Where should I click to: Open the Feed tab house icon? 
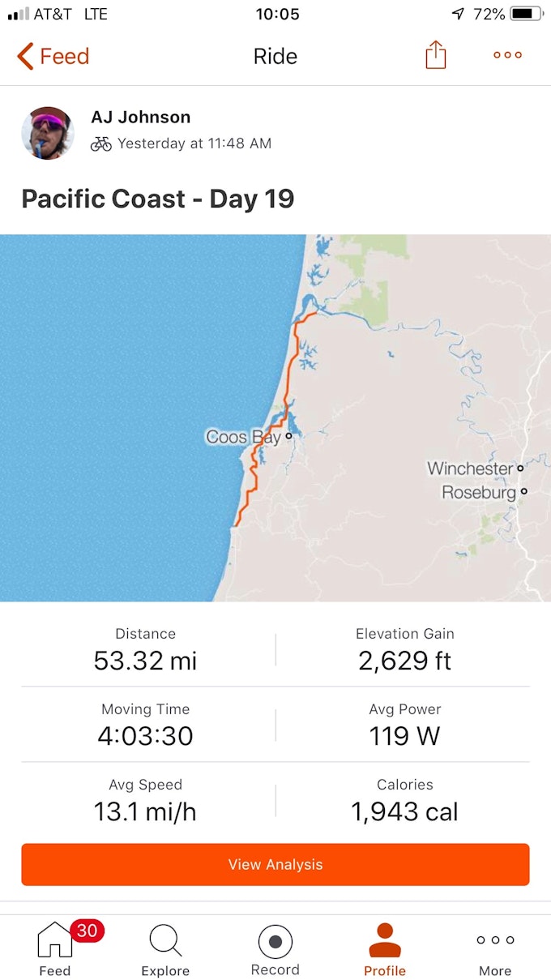coord(54,940)
